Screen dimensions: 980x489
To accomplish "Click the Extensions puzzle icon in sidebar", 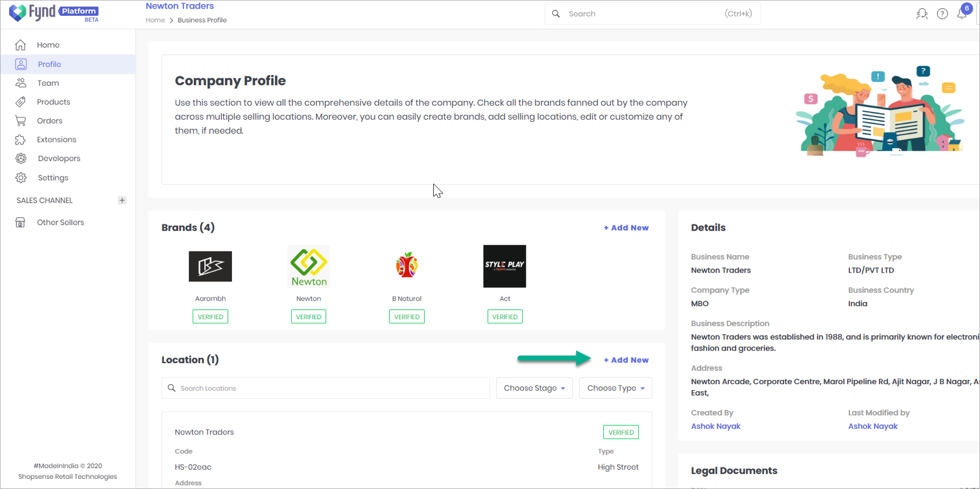I will point(20,140).
